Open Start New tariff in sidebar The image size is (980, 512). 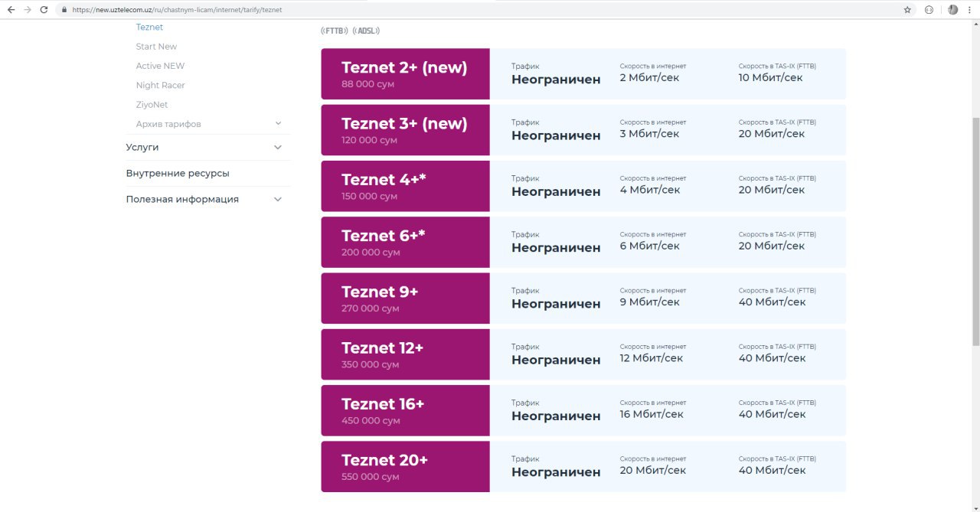click(x=156, y=47)
